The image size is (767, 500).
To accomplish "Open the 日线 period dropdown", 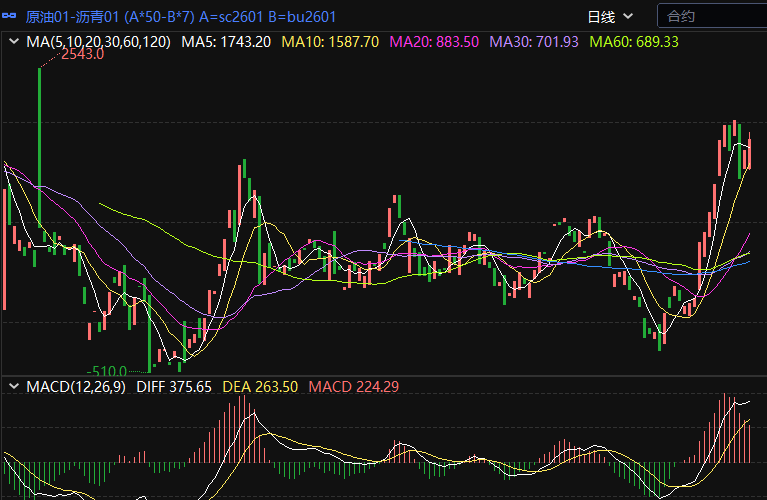I will [x=610, y=16].
